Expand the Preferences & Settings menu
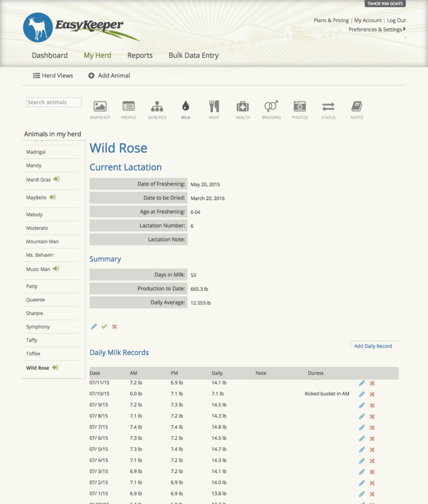This screenshot has width=428, height=504. 377,29
